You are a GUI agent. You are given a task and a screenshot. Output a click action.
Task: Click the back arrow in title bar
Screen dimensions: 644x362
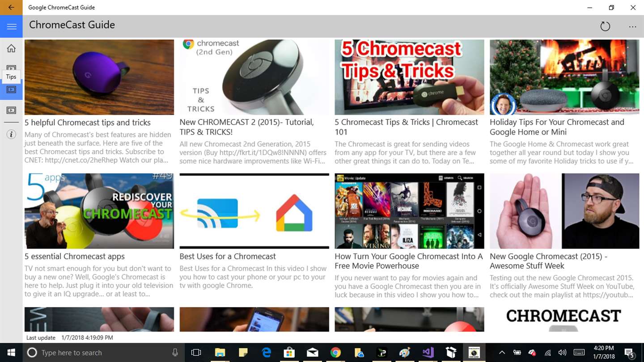tap(11, 8)
